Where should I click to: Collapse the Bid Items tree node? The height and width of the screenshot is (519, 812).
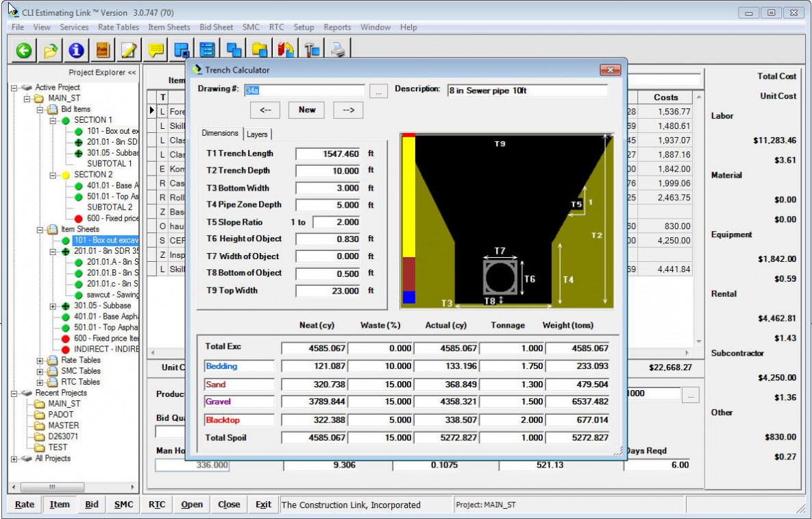click(x=40, y=109)
